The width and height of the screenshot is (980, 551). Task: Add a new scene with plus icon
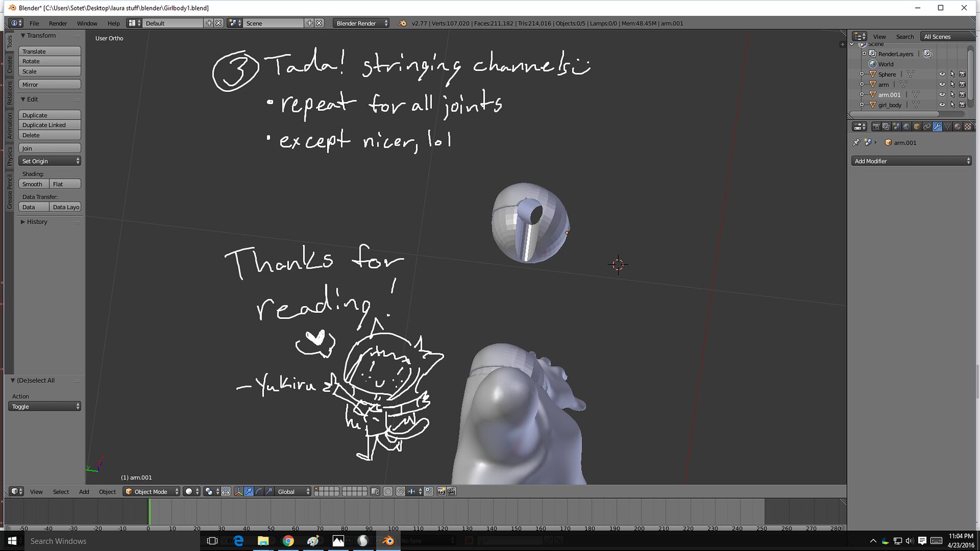[310, 23]
